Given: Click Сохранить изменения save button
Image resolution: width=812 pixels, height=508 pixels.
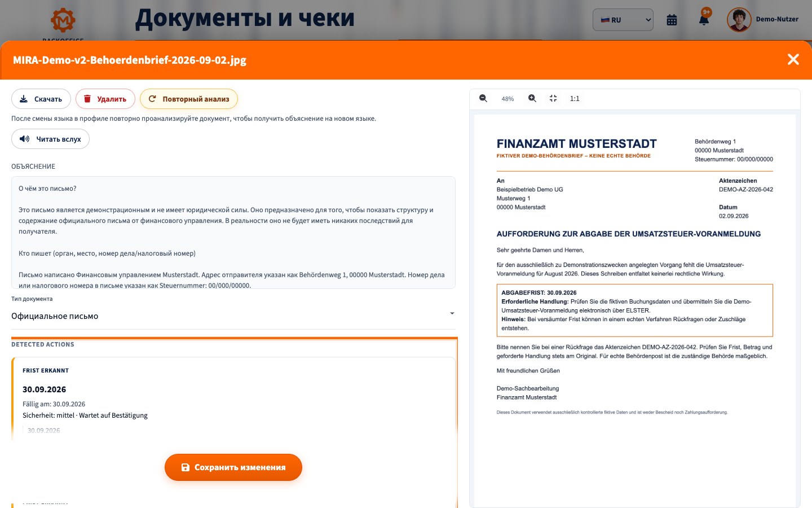Looking at the screenshot, I should tap(233, 467).
